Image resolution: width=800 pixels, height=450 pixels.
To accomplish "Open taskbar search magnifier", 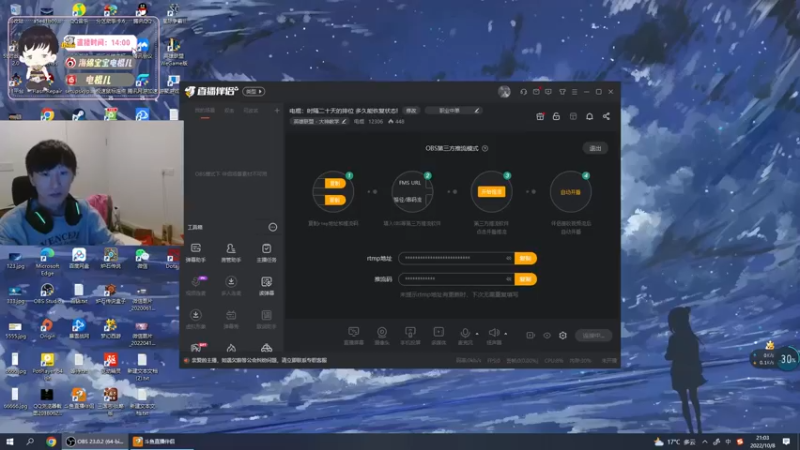I will (30, 441).
